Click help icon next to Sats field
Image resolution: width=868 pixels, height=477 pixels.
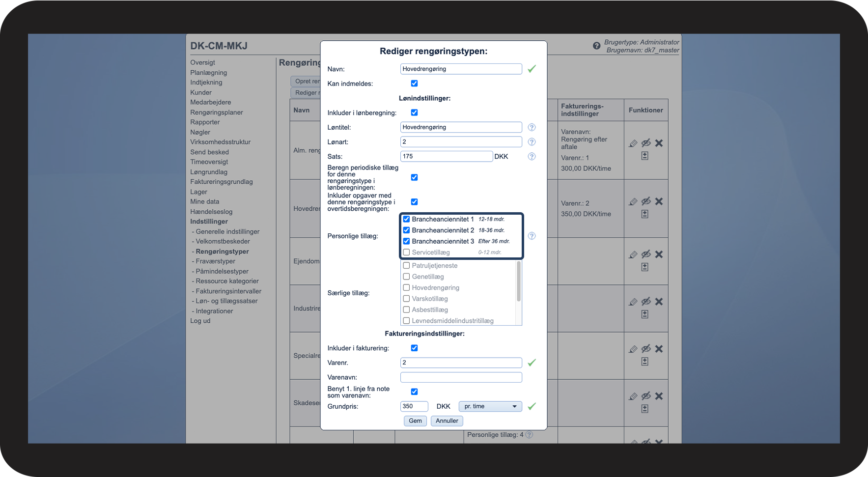[x=532, y=156]
